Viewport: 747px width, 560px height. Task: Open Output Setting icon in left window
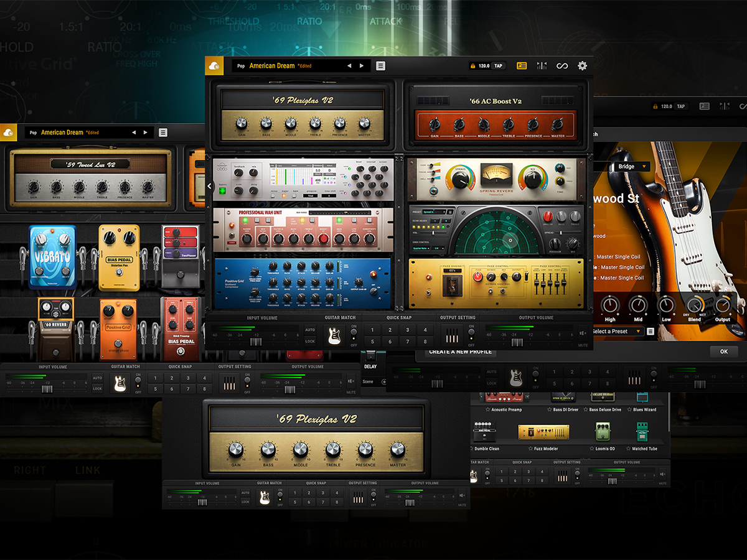[x=230, y=383]
